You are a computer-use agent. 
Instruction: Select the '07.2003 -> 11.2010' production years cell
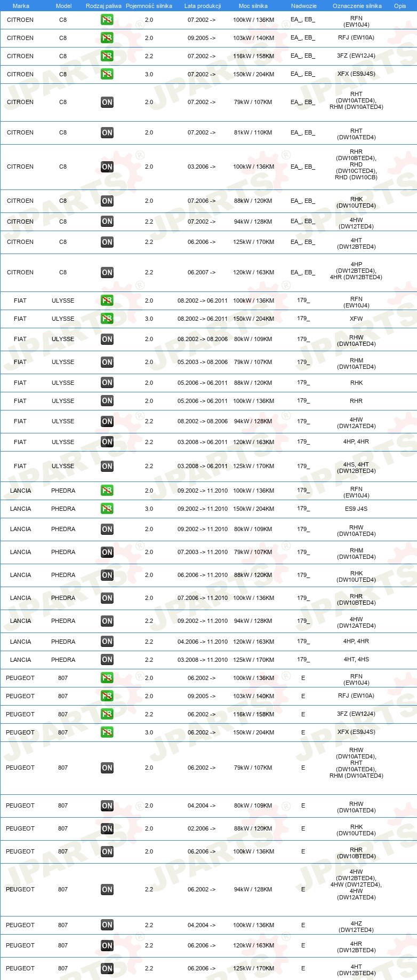click(203, 552)
